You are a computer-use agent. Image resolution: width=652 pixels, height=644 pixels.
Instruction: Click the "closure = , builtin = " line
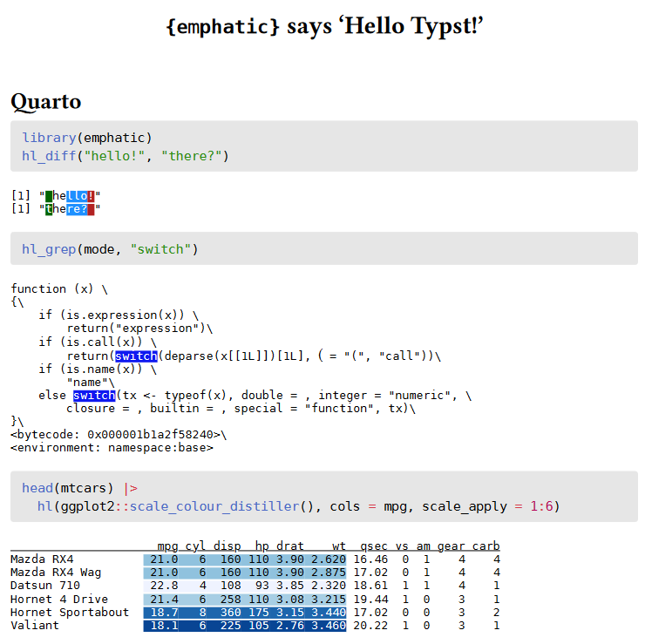pyautogui.click(x=241, y=408)
